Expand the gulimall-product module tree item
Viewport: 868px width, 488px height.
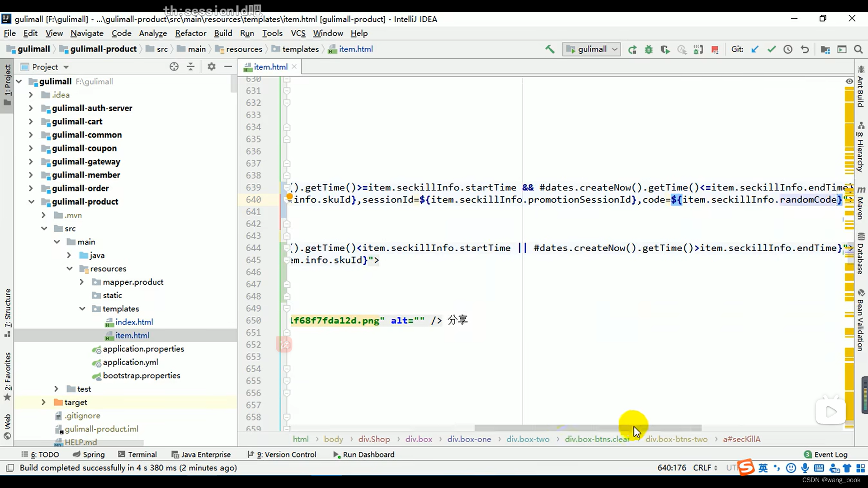pos(30,202)
